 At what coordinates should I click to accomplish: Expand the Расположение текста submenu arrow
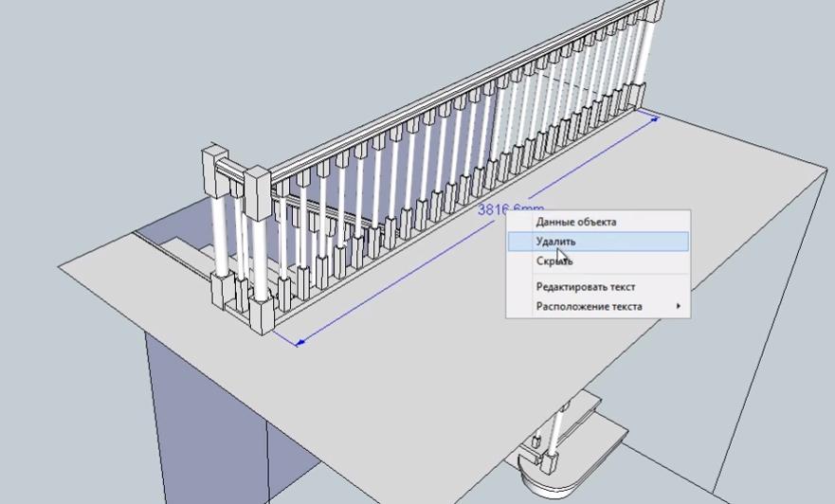(677, 307)
